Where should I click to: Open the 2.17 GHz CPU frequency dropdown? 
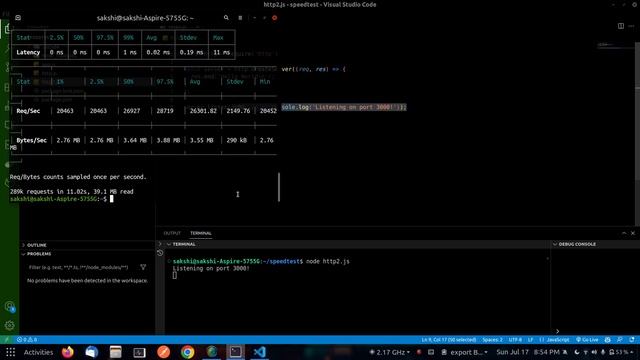390,352
